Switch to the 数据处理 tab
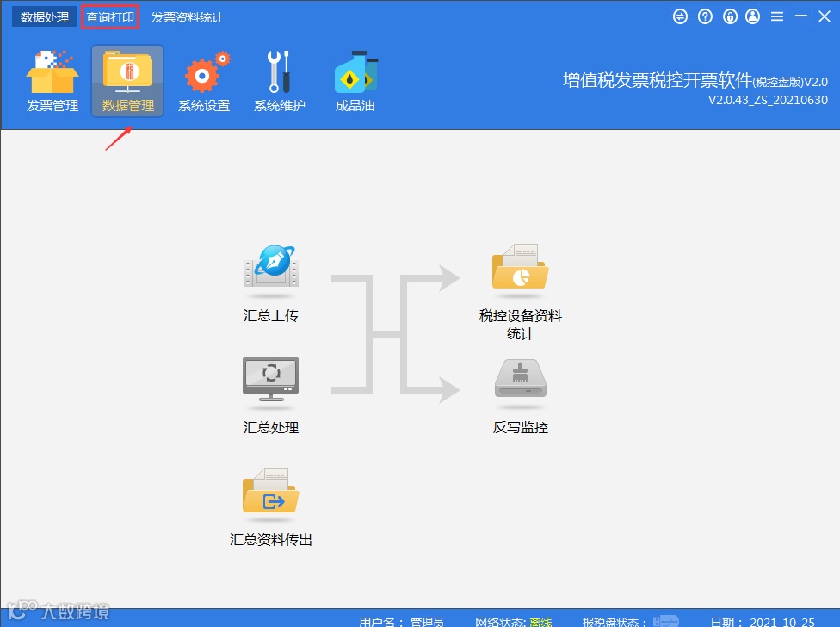Screen dimensions: 840x627 [x=45, y=17]
